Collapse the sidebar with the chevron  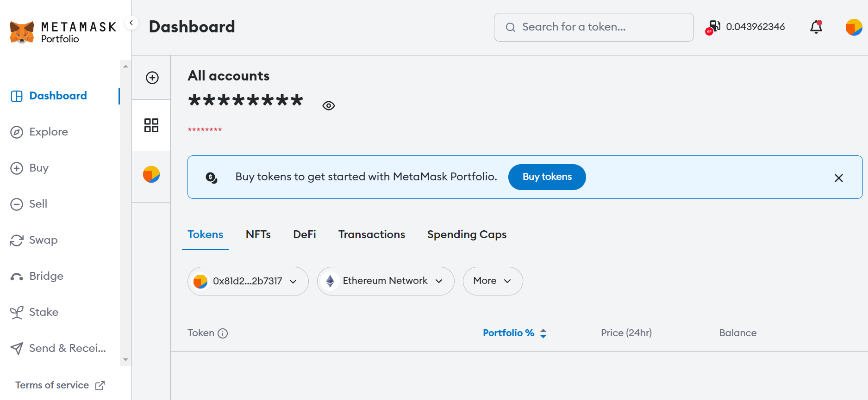[131, 23]
